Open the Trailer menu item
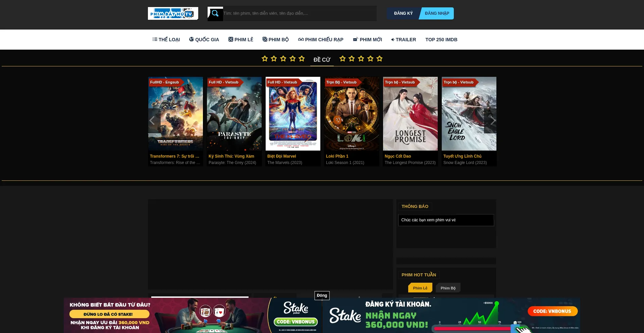 point(404,40)
